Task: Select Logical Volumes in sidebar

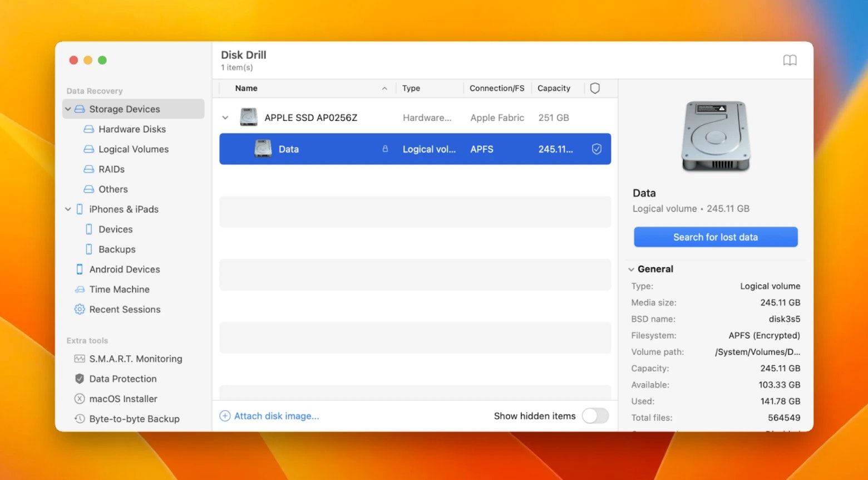Action: point(134,149)
